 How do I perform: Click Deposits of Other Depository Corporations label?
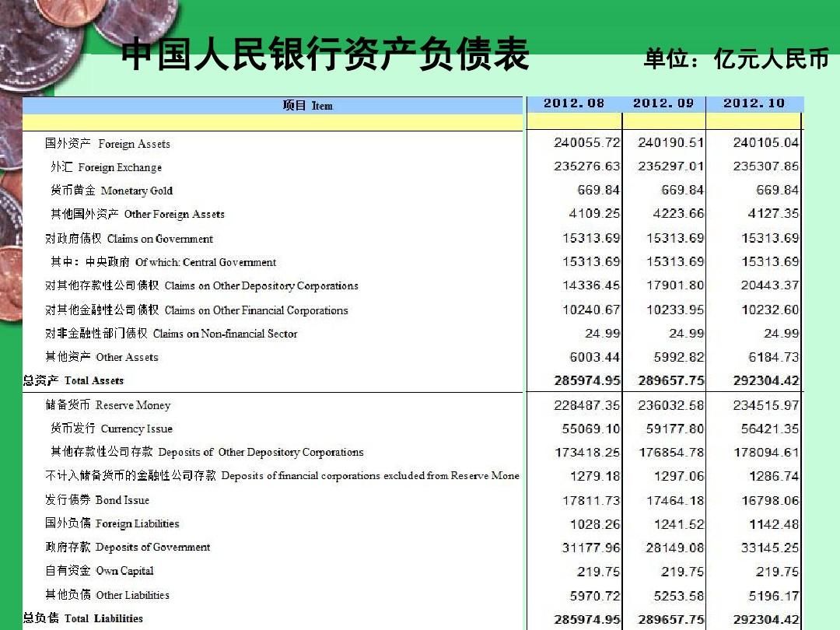click(x=208, y=452)
